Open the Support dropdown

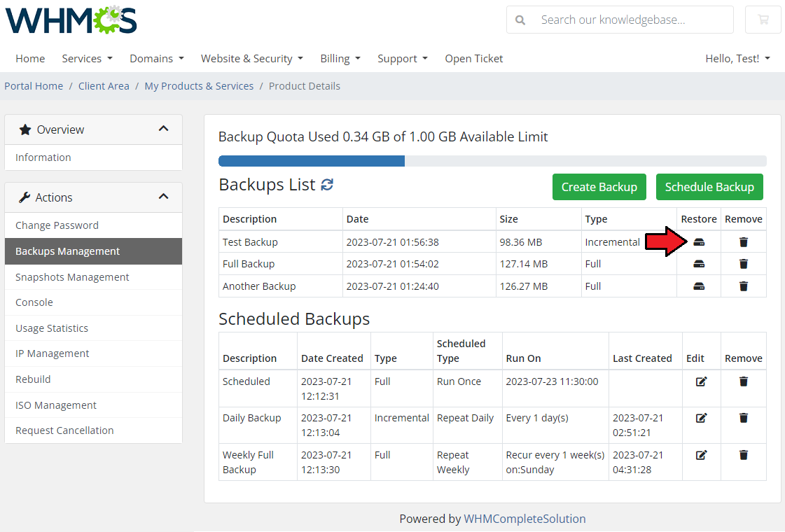[x=403, y=59]
